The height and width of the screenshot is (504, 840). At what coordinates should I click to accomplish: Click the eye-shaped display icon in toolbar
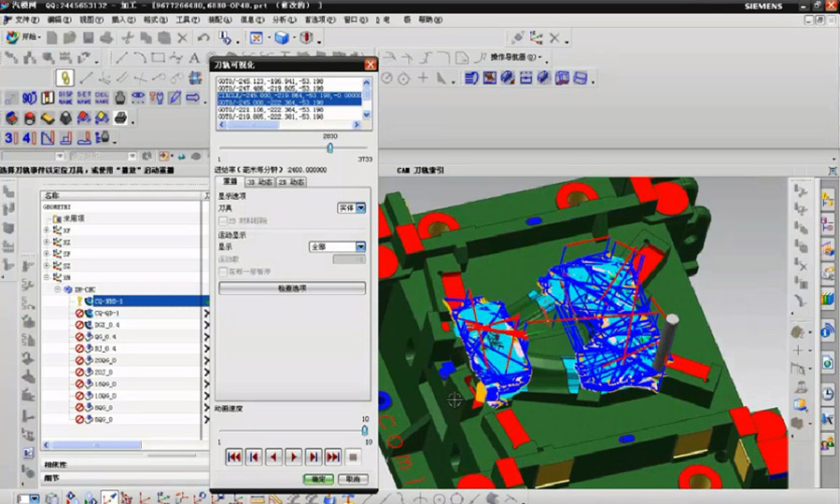coord(138,98)
